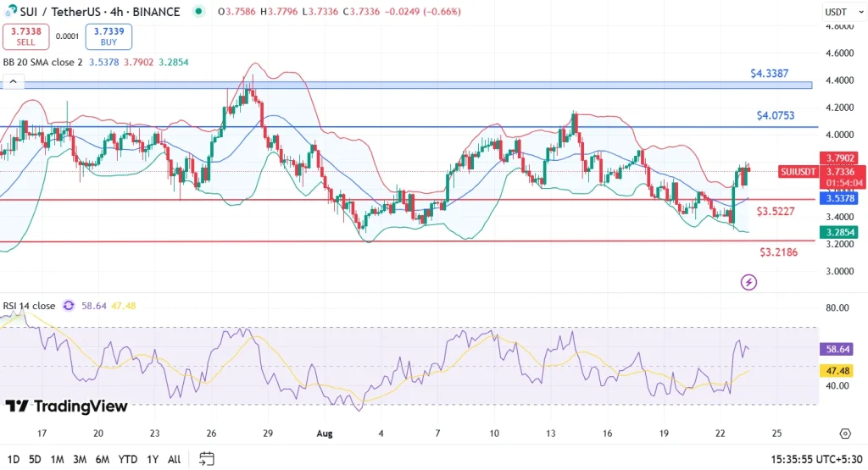Click the 3.2854 lower band price label
The width and height of the screenshot is (868, 470).
[840, 232]
